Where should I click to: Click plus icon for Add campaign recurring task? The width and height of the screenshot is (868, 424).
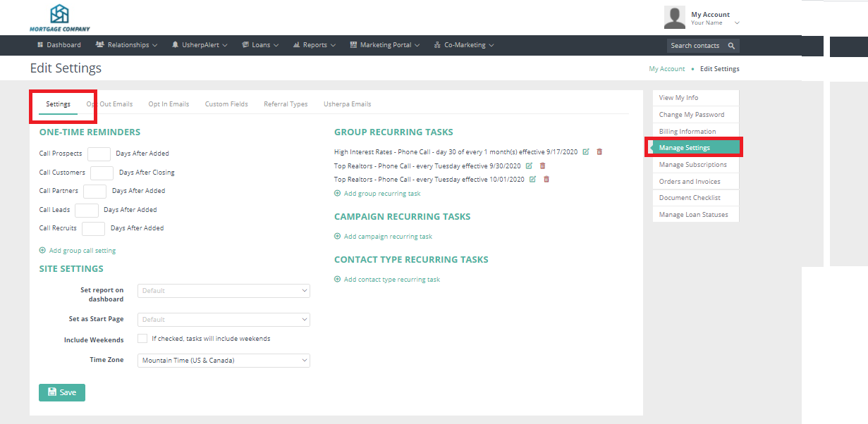338,237
